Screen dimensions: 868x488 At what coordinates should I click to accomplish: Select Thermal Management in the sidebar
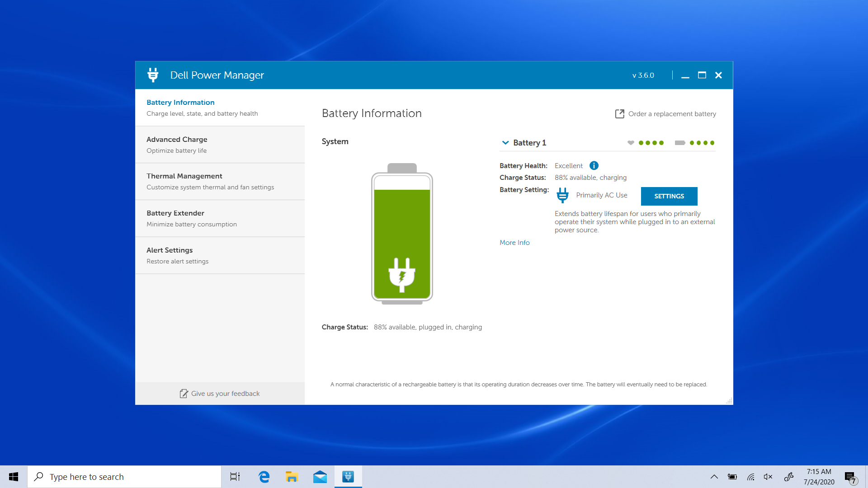(x=220, y=181)
